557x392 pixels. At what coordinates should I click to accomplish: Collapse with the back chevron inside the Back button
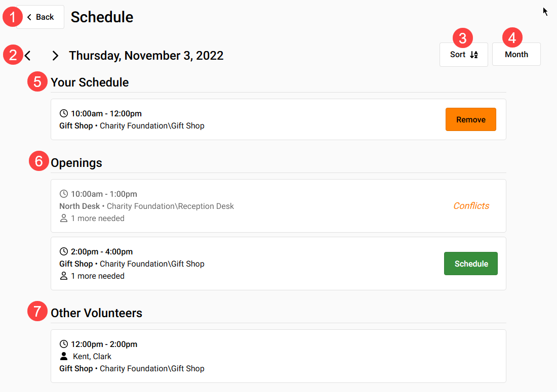(x=28, y=17)
